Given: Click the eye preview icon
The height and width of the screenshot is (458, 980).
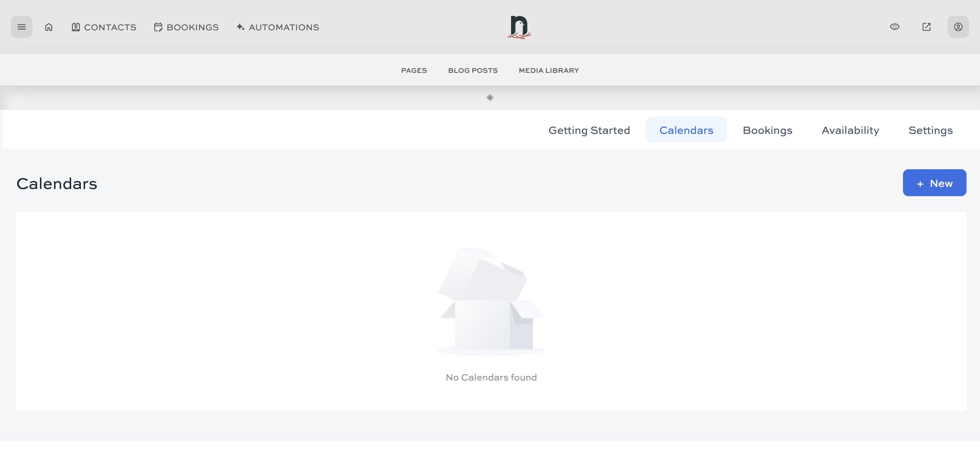Looking at the screenshot, I should click(x=895, y=27).
